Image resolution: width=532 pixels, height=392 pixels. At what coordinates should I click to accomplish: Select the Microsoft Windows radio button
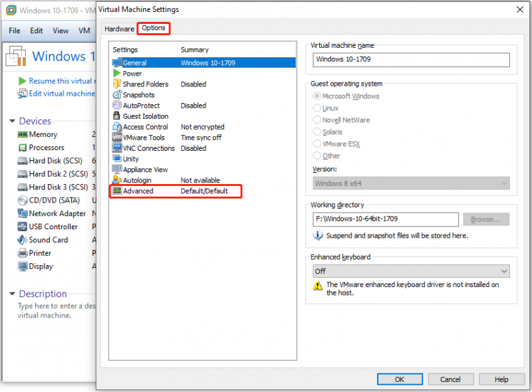(317, 96)
